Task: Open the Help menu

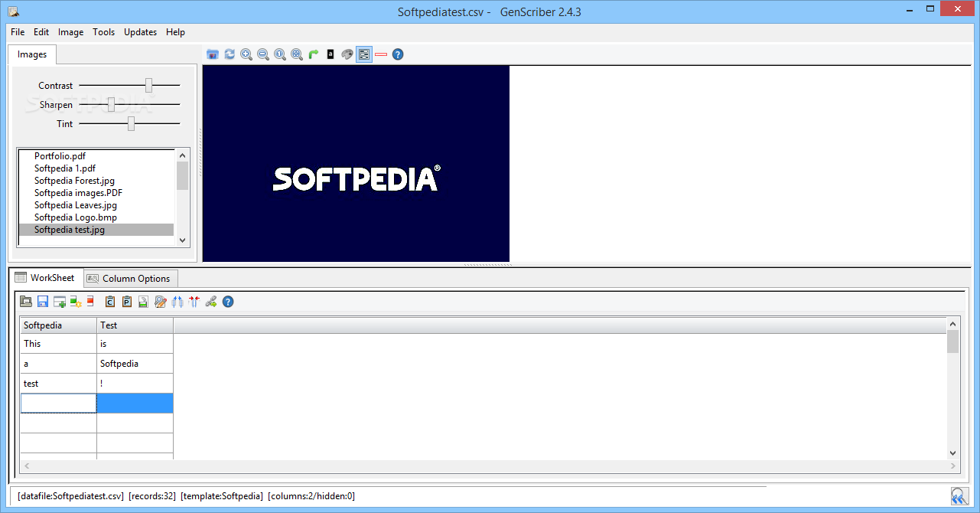Action: (x=176, y=32)
